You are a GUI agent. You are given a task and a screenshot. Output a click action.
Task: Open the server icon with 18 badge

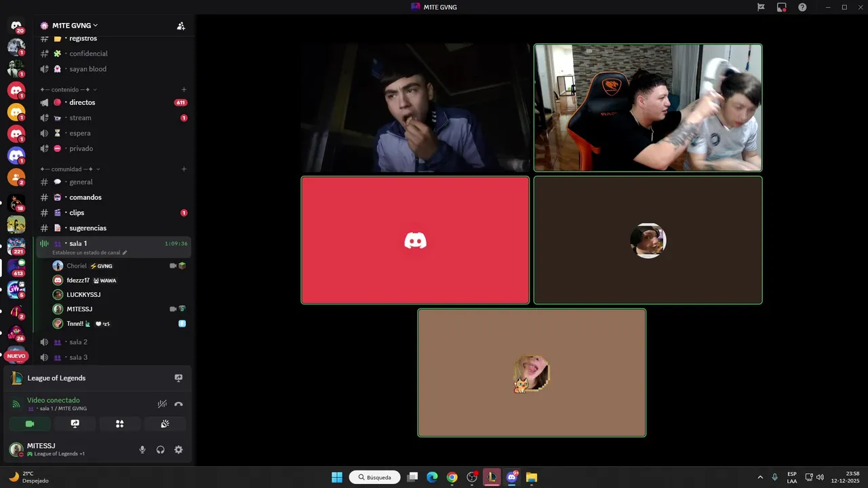click(16, 202)
